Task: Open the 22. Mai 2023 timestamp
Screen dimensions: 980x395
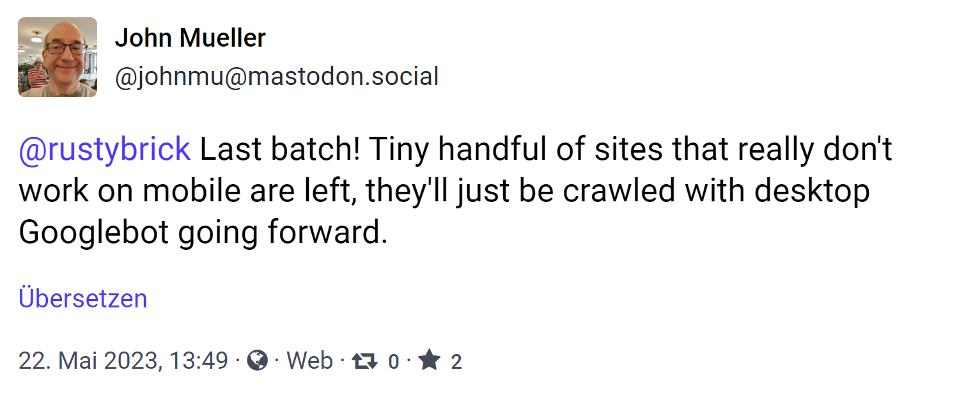Action: 88,361
